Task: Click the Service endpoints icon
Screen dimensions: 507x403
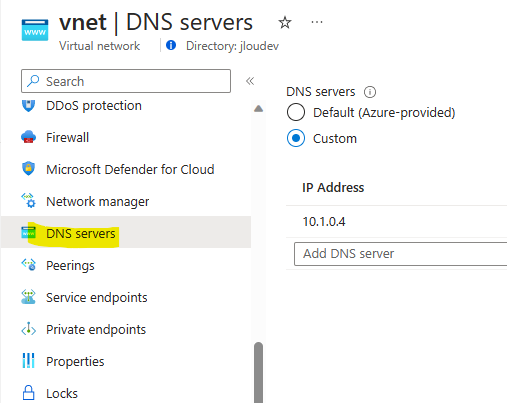Action: click(x=28, y=297)
